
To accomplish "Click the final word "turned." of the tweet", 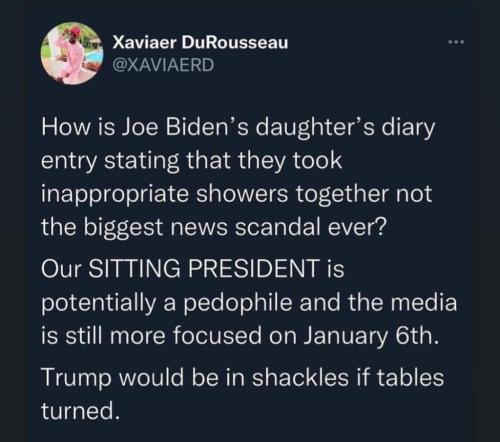I will tap(80, 411).
